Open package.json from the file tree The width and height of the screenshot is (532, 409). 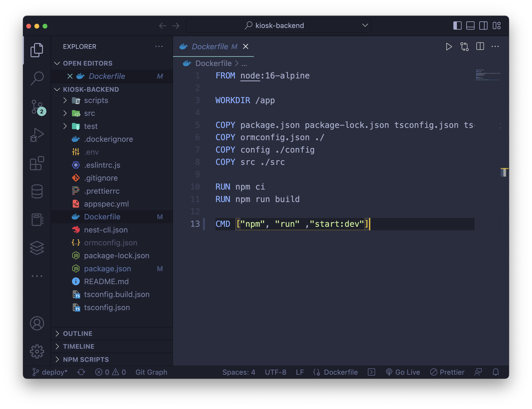(112, 268)
